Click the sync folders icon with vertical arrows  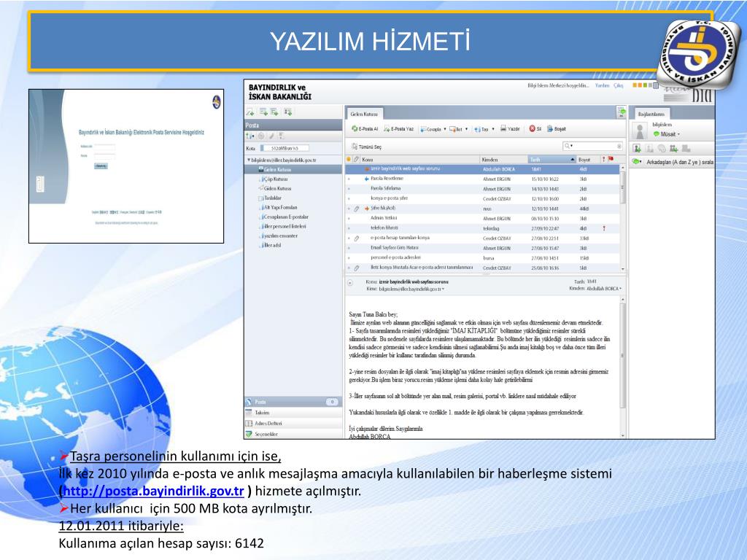tap(249, 136)
